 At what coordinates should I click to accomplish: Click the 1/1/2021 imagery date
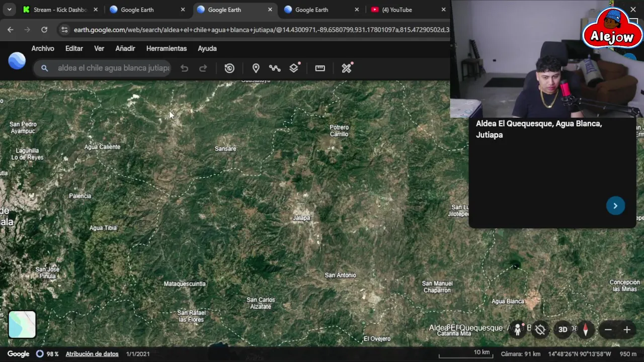click(x=137, y=354)
